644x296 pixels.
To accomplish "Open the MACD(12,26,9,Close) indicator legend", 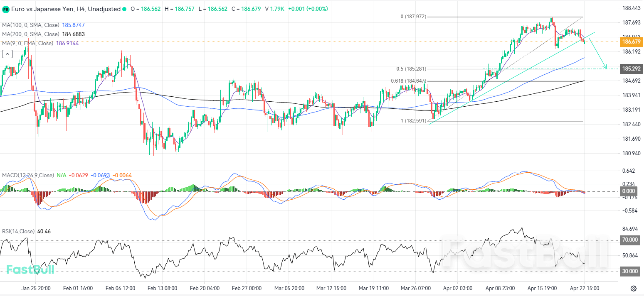I will tap(28, 176).
